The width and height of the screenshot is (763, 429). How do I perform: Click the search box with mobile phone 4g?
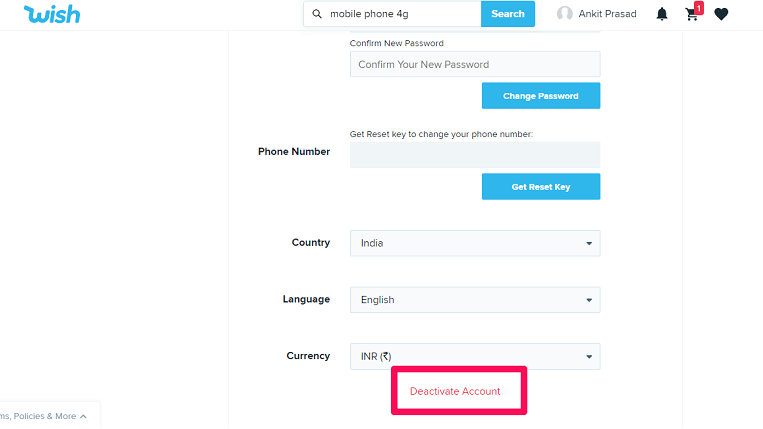392,14
